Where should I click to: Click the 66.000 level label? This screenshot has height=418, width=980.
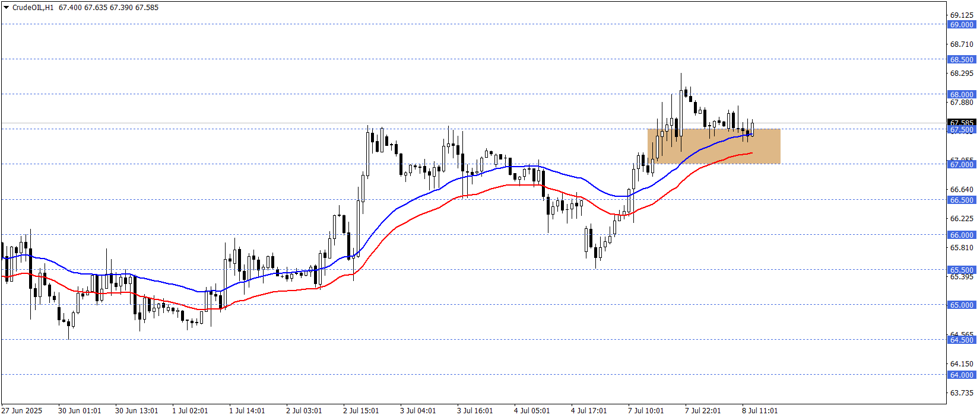tap(962, 235)
